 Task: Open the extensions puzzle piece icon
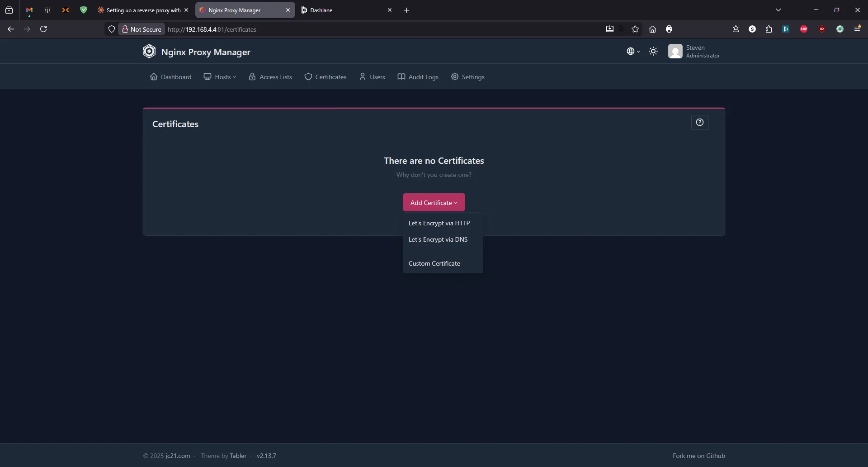[769, 29]
